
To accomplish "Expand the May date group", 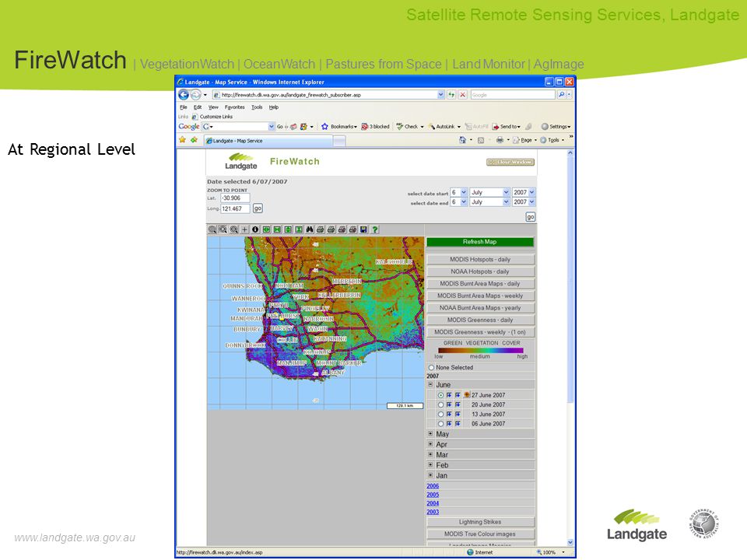I will pyautogui.click(x=430, y=434).
